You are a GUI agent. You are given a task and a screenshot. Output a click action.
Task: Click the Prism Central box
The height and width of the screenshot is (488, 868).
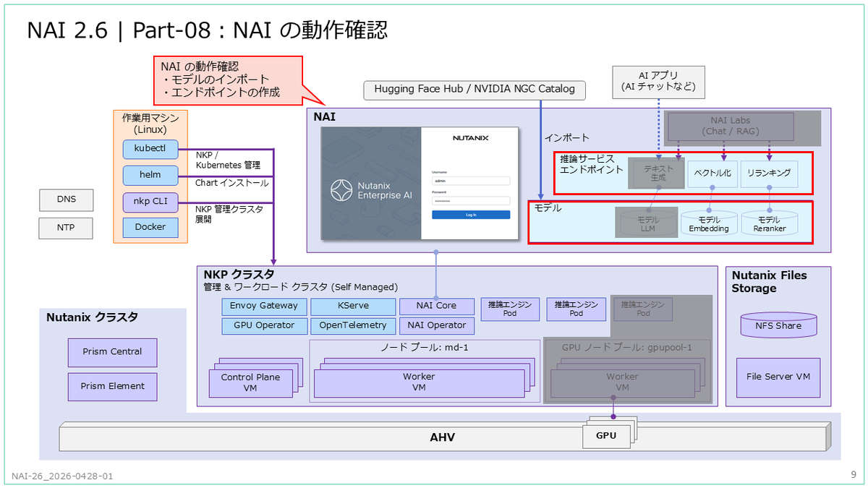click(x=111, y=352)
